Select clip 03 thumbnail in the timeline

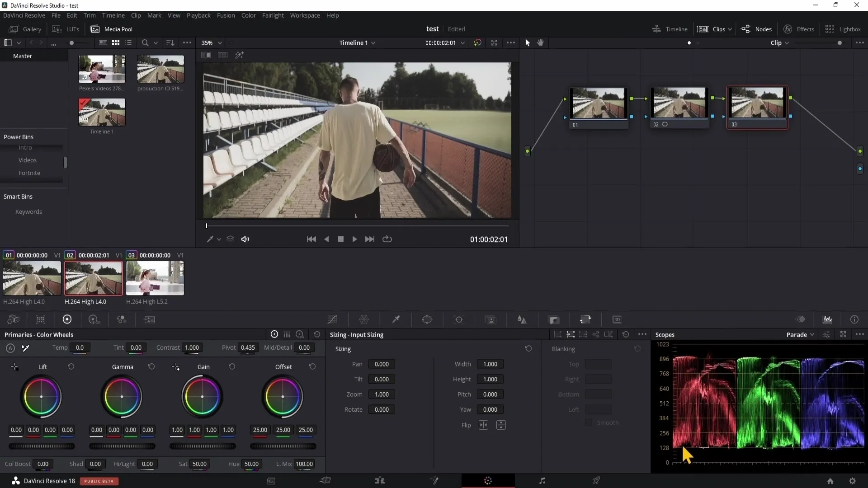coord(155,278)
